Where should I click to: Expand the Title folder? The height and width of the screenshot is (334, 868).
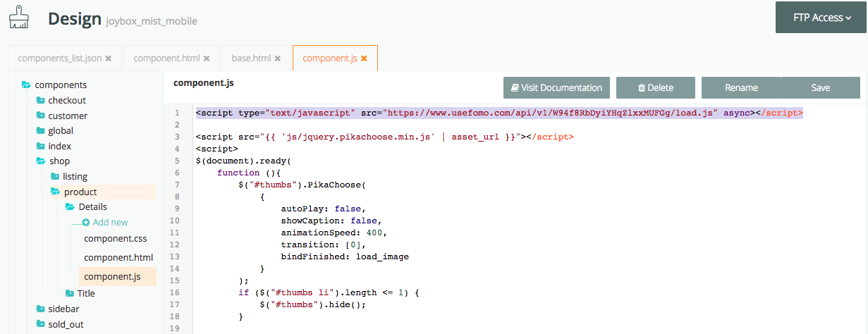pos(86,293)
